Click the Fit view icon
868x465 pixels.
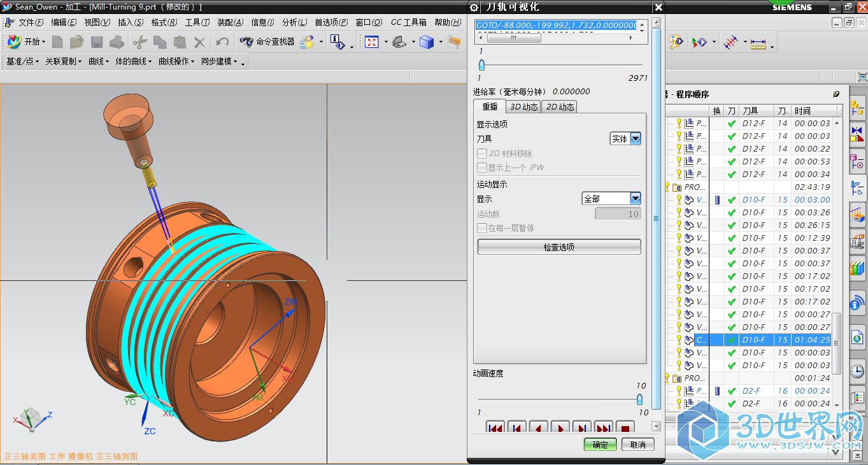[372, 42]
